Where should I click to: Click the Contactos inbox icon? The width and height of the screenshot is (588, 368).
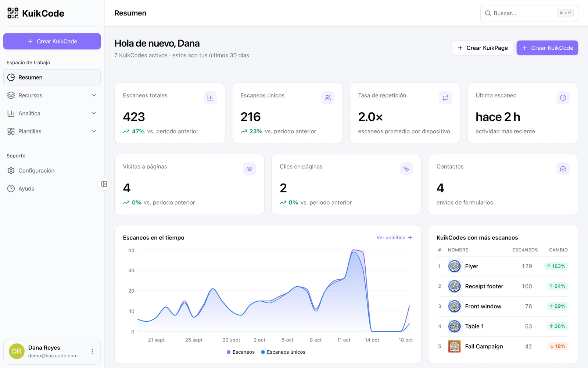click(563, 169)
